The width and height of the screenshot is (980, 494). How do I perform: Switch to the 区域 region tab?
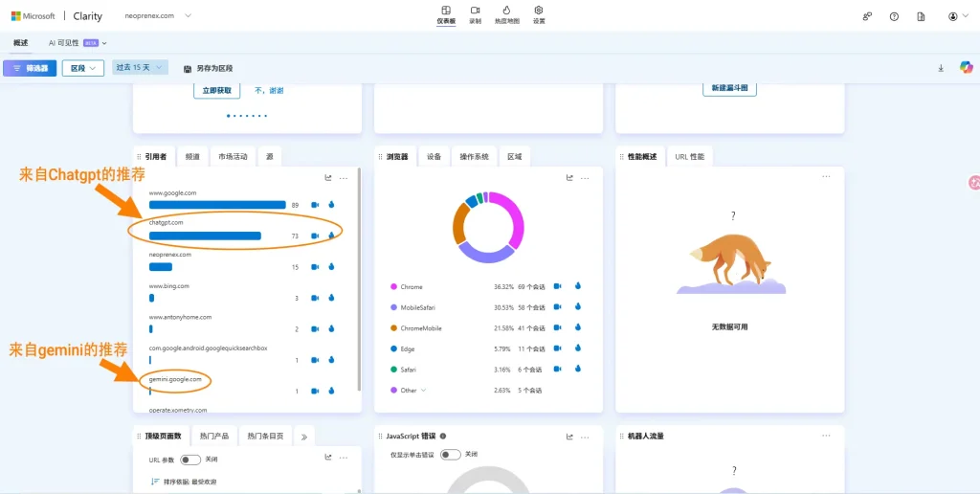[515, 157]
